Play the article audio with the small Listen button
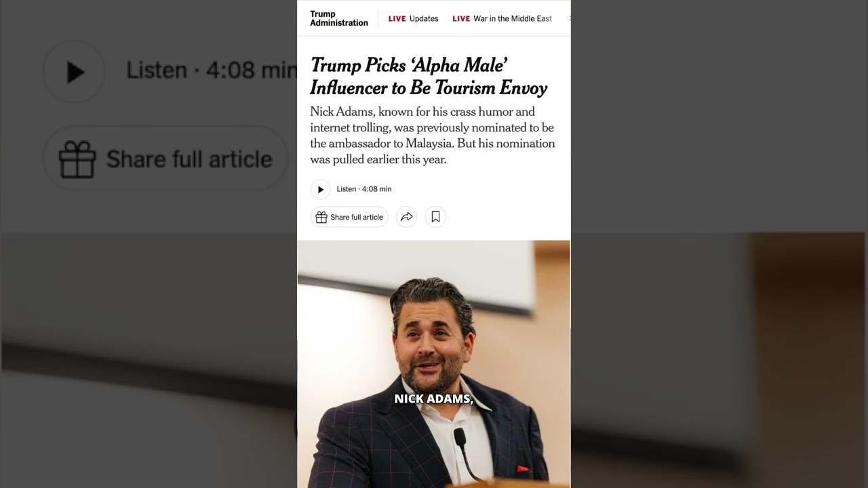868x488 pixels. (x=320, y=189)
